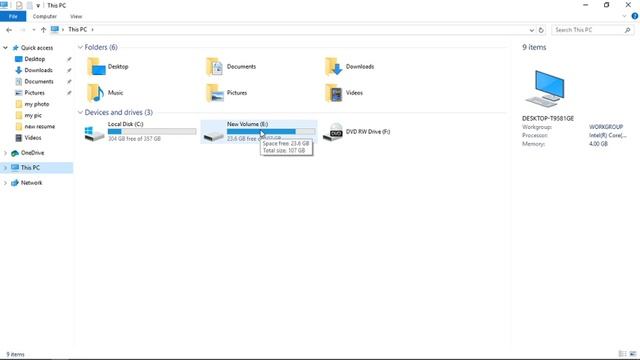Select the New Volume (E:) drive icon
The width and height of the screenshot is (640, 360).
coord(213,135)
